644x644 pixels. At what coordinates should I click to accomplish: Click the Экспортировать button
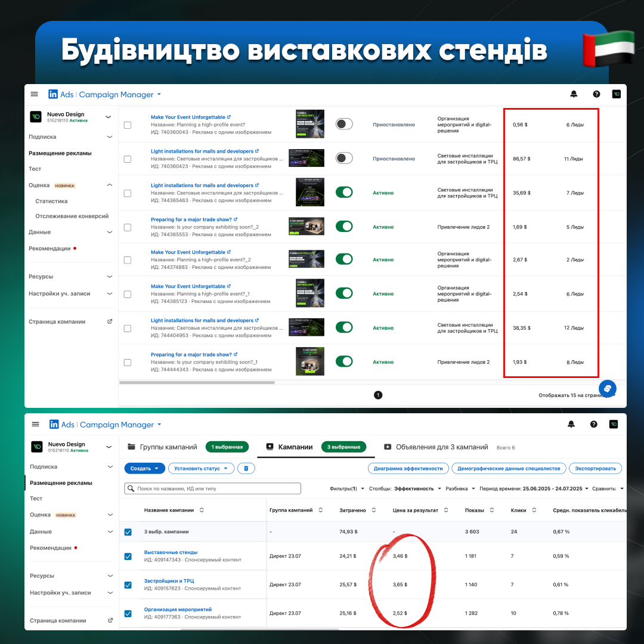595,468
